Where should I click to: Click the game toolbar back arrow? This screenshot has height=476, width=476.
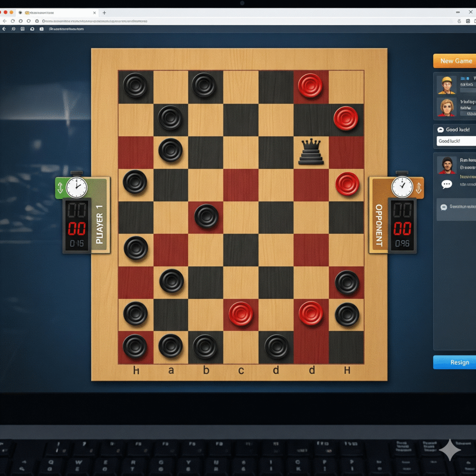coord(4,29)
